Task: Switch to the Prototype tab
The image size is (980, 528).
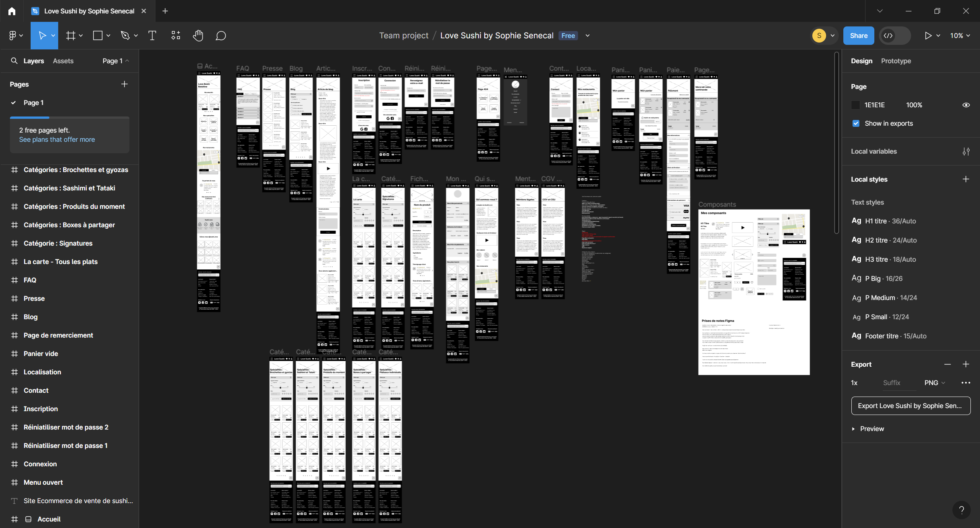Action: 896,61
